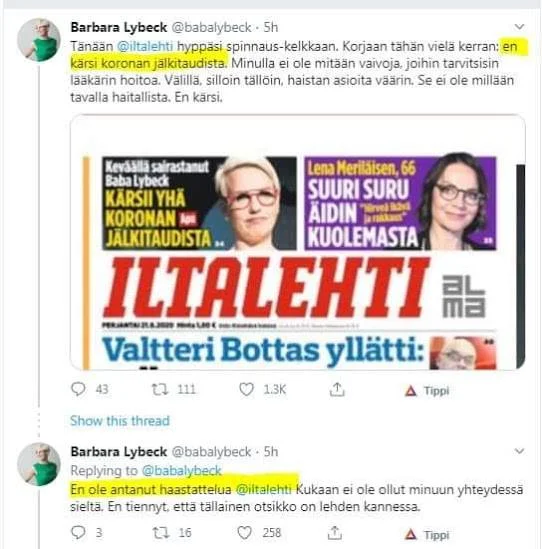Like the second tweet with 258 likes
This screenshot has height=549, width=542.
coord(244,533)
